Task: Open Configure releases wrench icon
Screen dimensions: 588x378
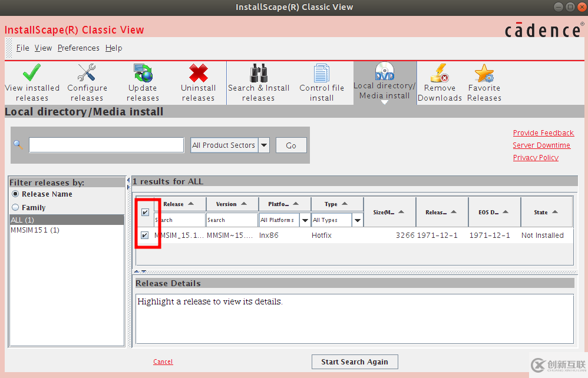Action: click(87, 72)
